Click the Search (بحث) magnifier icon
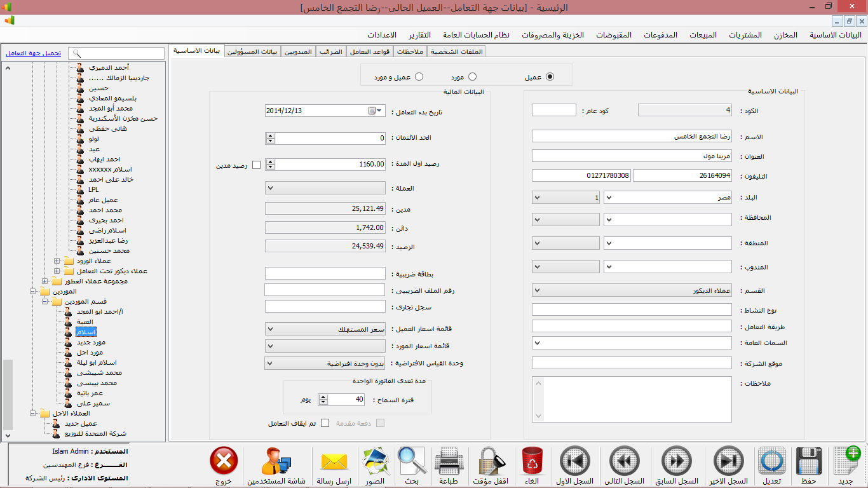The image size is (868, 488). pos(412,461)
